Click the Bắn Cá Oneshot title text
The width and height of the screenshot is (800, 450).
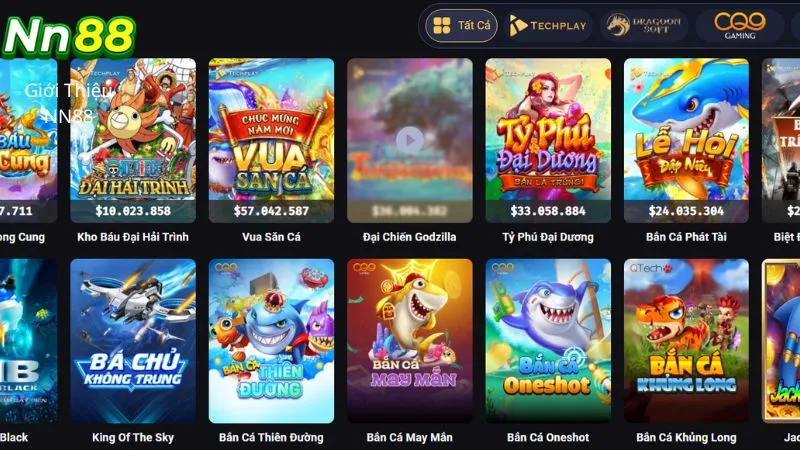pos(548,437)
